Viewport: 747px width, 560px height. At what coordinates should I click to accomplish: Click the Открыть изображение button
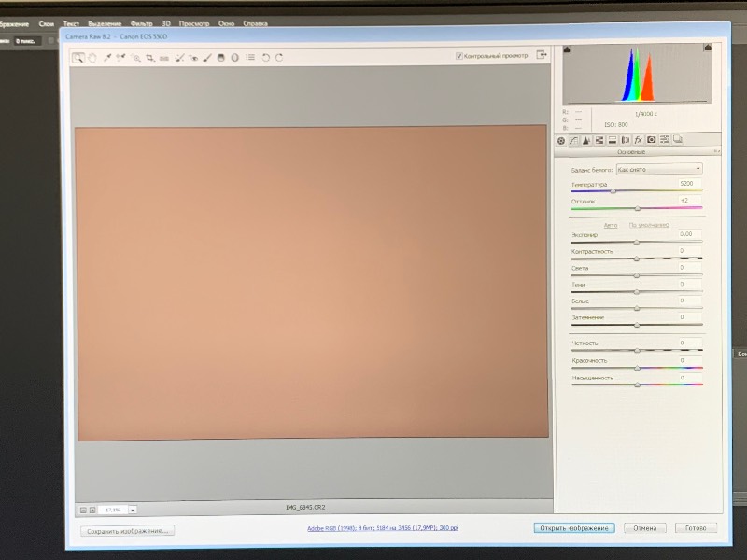[x=574, y=528]
